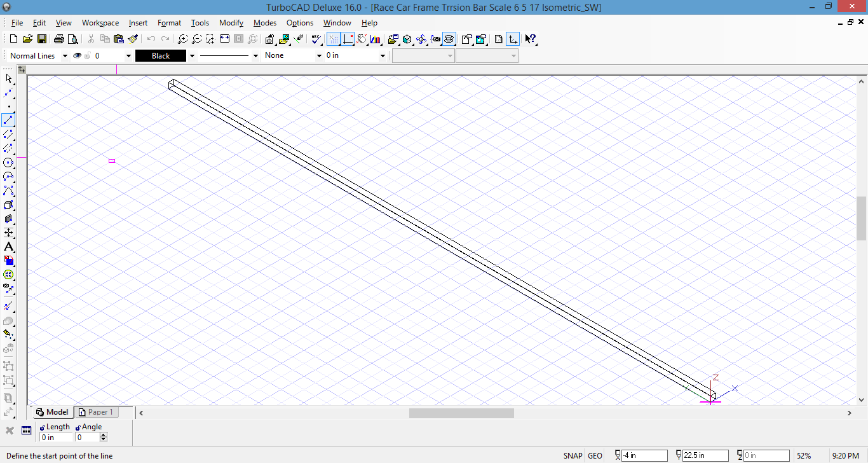Save the drawing using the floppy icon
Image resolution: width=868 pixels, height=463 pixels.
coord(41,39)
